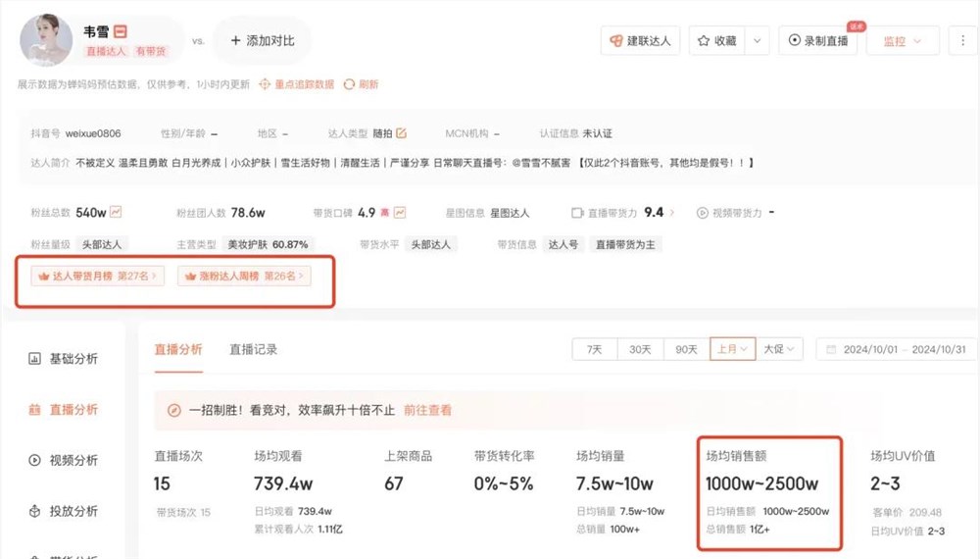
Task: Click the 建联达人 button
Action: [640, 40]
